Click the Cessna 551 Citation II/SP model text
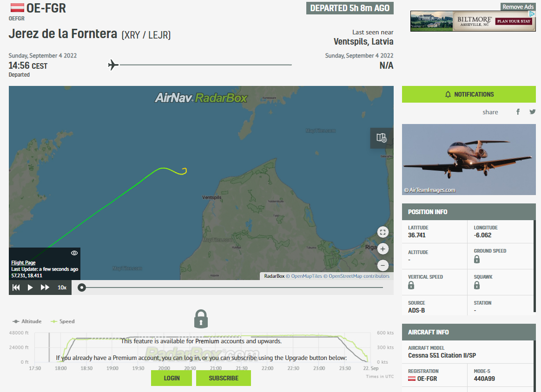Viewport: 541px width, 392px height. tap(442, 355)
